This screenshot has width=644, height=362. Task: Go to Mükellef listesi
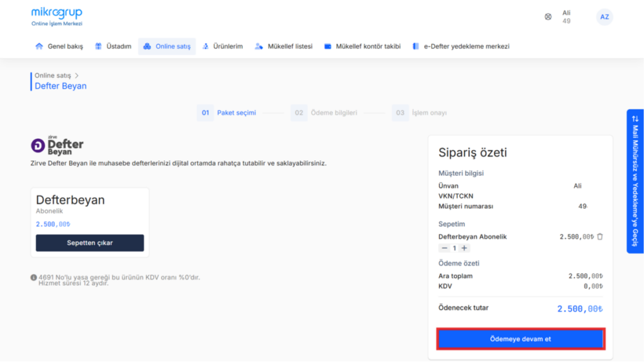click(x=284, y=47)
